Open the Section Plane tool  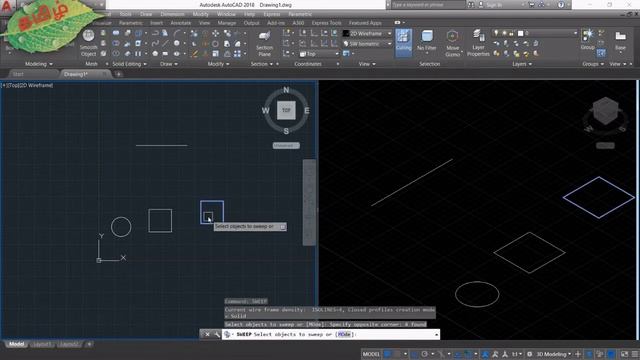pos(264,43)
